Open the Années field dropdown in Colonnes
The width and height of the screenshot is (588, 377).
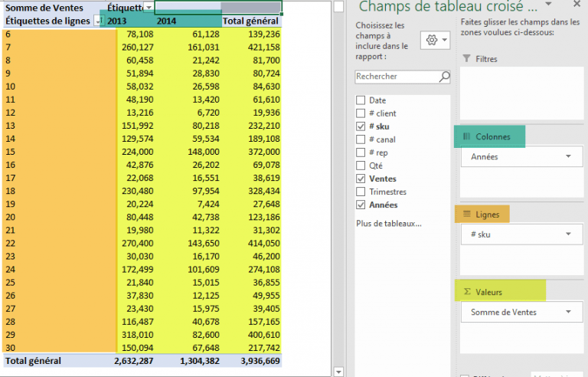click(569, 156)
